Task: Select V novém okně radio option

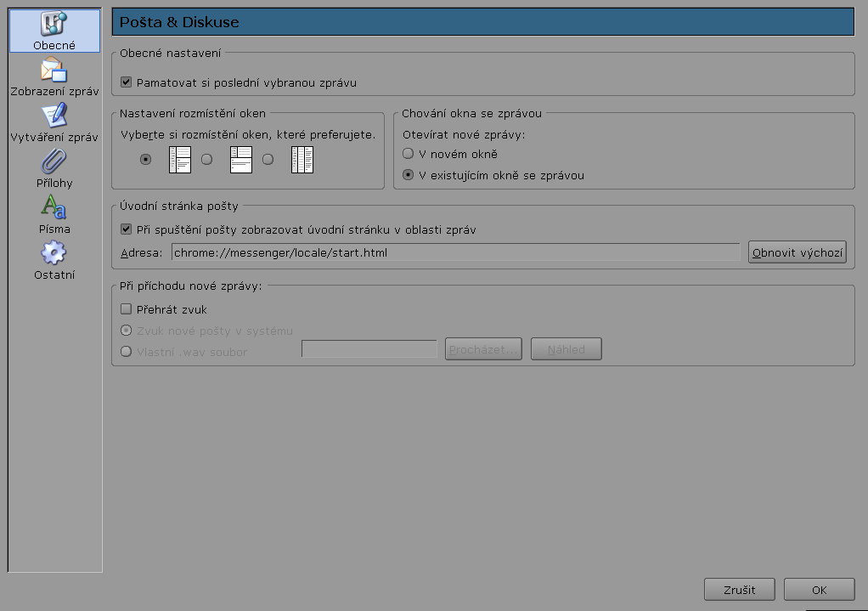Action: tap(408, 154)
